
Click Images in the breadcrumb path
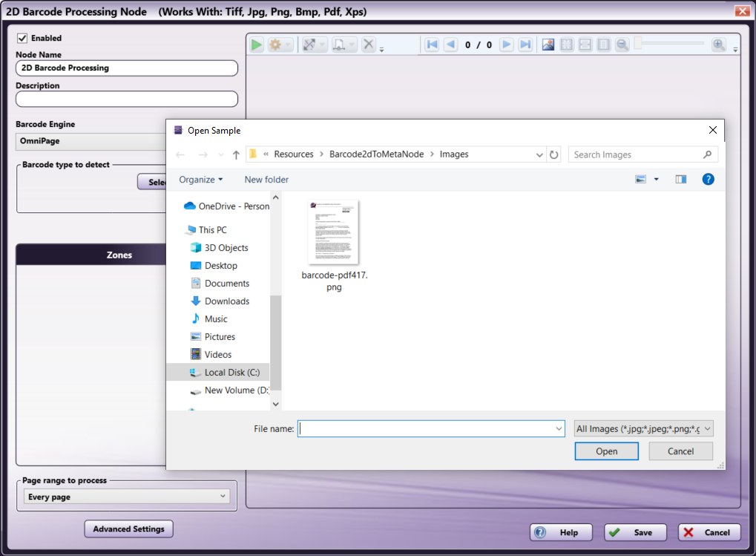(x=454, y=154)
